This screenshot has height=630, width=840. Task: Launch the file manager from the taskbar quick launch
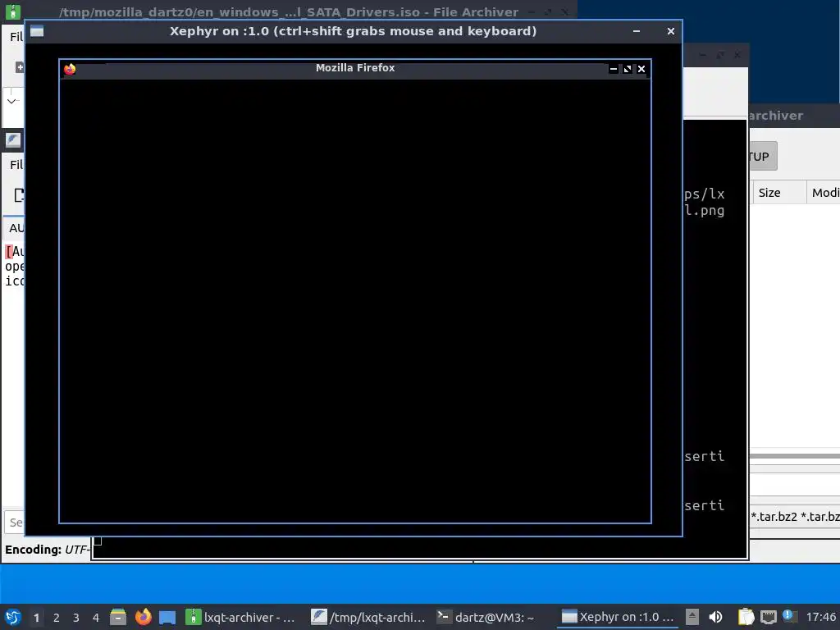[118, 617]
